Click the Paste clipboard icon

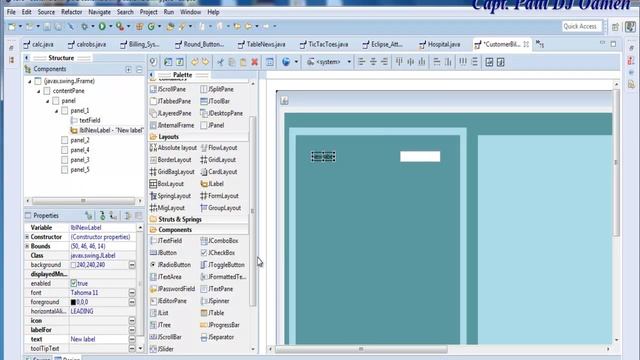pos(243,62)
